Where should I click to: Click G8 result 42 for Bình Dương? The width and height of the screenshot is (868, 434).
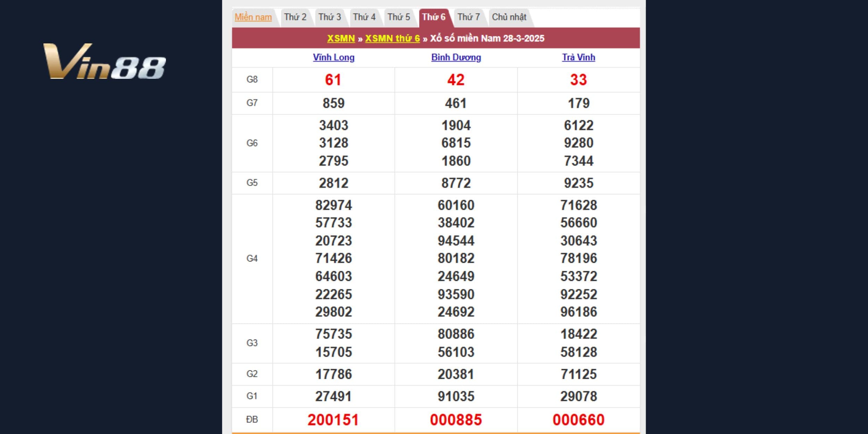456,80
